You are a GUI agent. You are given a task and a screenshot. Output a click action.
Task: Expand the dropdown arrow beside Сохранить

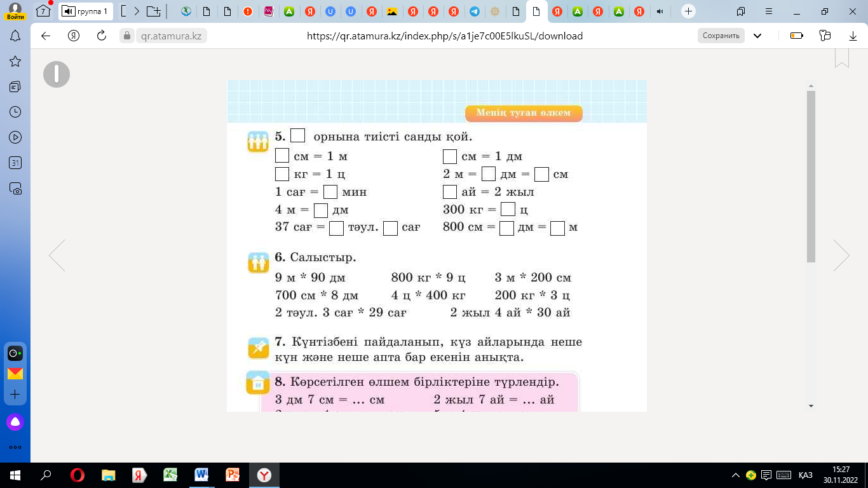coord(757,36)
